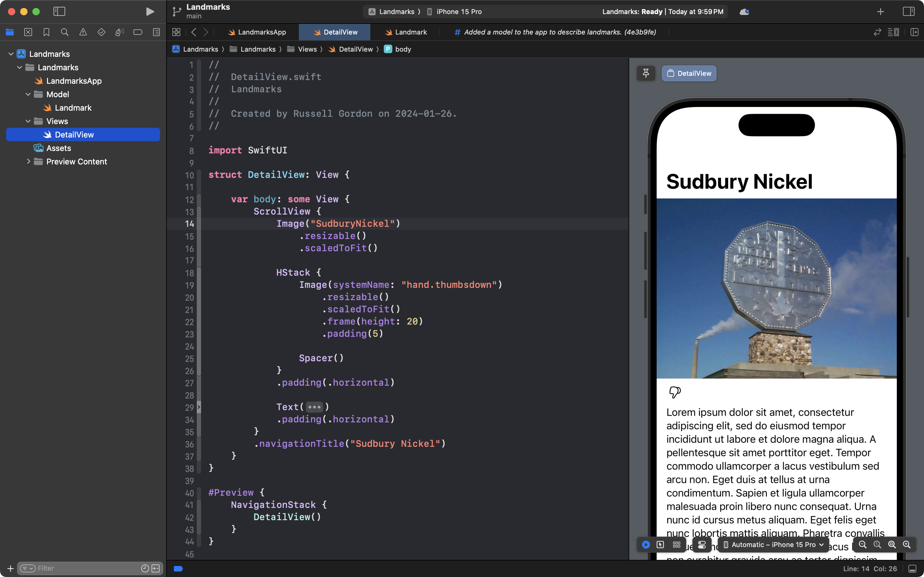This screenshot has width=924, height=577.
Task: Start live preview with the canvas play button
Action: [x=645, y=545]
